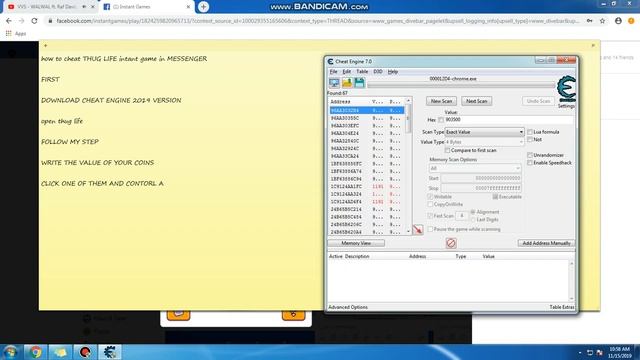Close the Instant Games tab
The image size is (640, 360).
pos(188,7)
